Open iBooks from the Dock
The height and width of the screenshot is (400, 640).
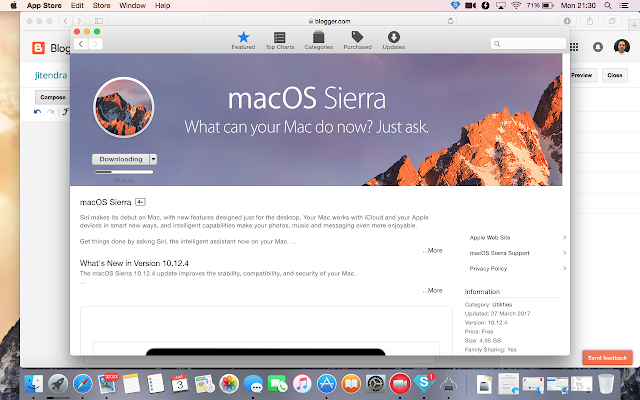351,384
